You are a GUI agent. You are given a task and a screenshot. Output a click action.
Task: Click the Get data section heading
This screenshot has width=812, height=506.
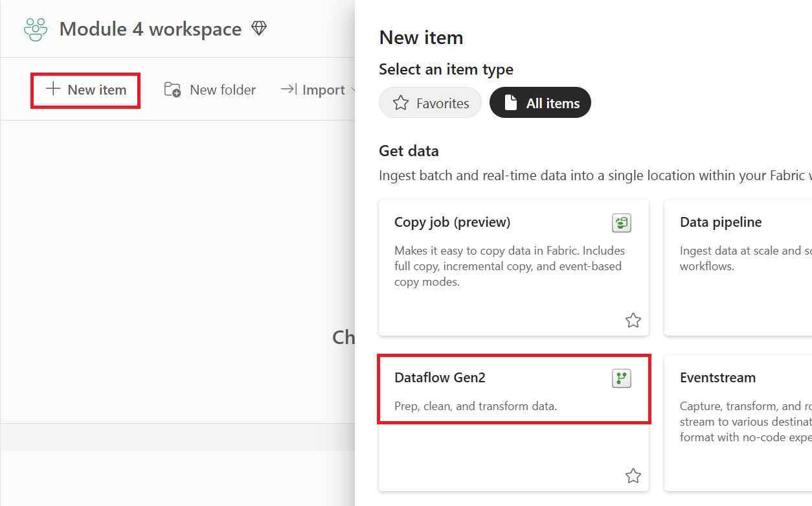point(409,151)
